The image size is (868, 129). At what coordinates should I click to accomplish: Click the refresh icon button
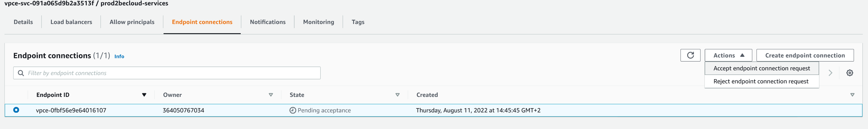[690, 55]
